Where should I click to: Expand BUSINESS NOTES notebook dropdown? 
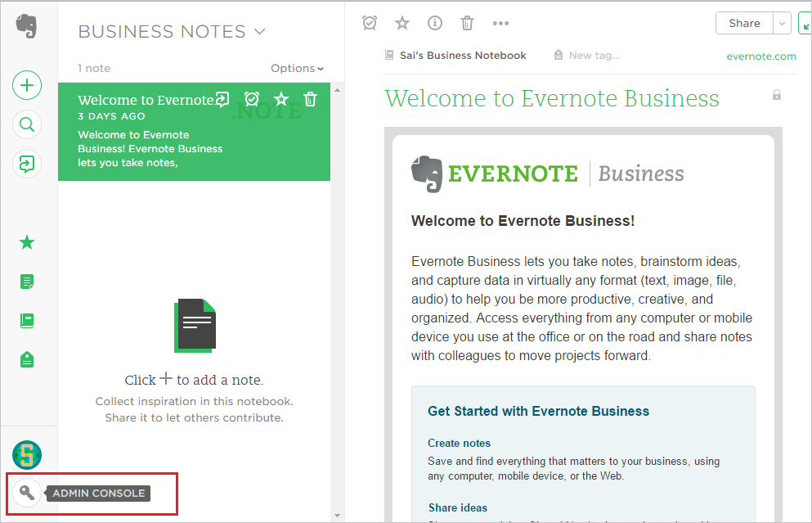[260, 32]
